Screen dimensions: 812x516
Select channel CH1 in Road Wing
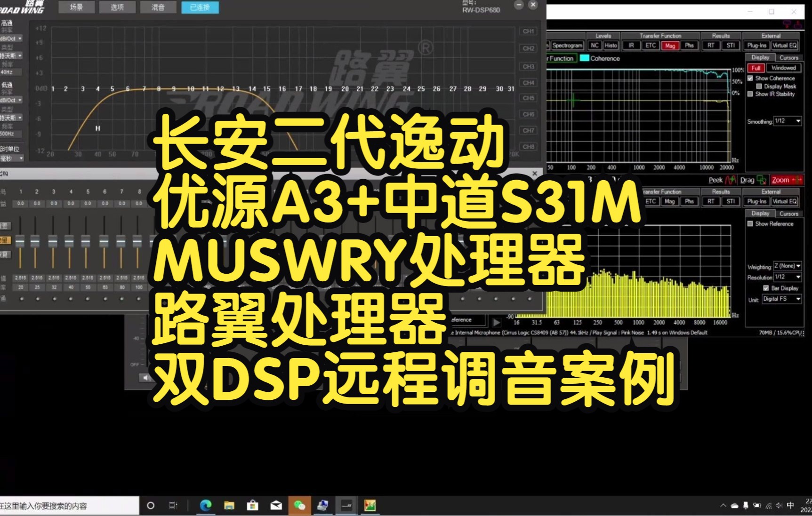[529, 32]
